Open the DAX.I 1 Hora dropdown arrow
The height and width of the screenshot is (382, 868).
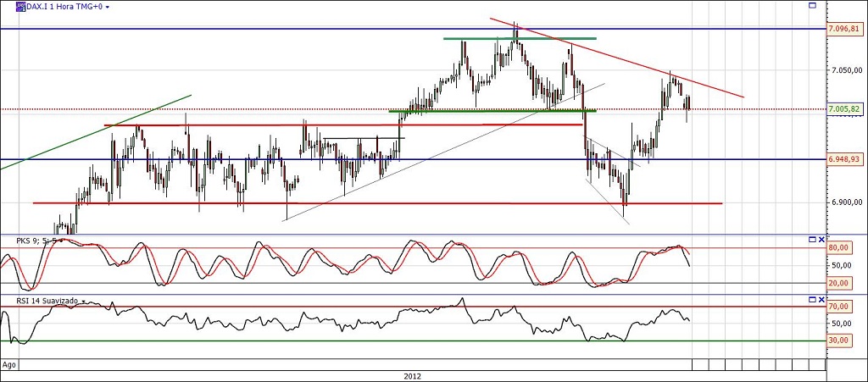click(108, 7)
